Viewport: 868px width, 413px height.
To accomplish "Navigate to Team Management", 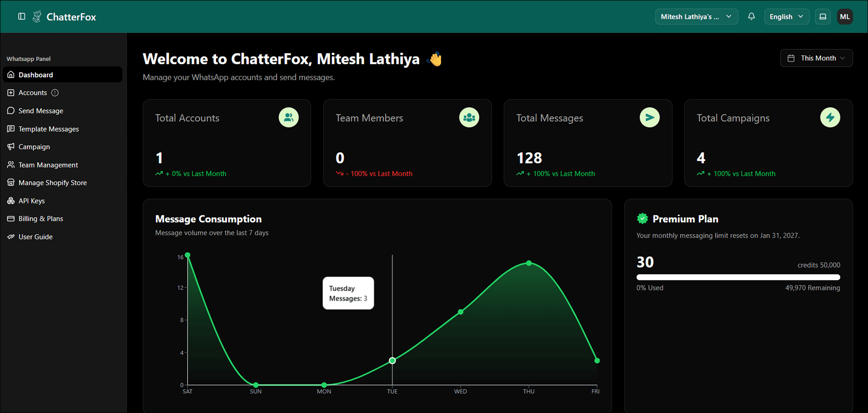I will (62, 164).
